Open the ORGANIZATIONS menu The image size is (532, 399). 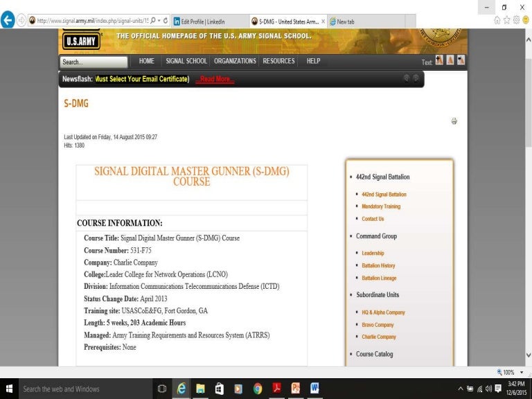click(x=235, y=61)
